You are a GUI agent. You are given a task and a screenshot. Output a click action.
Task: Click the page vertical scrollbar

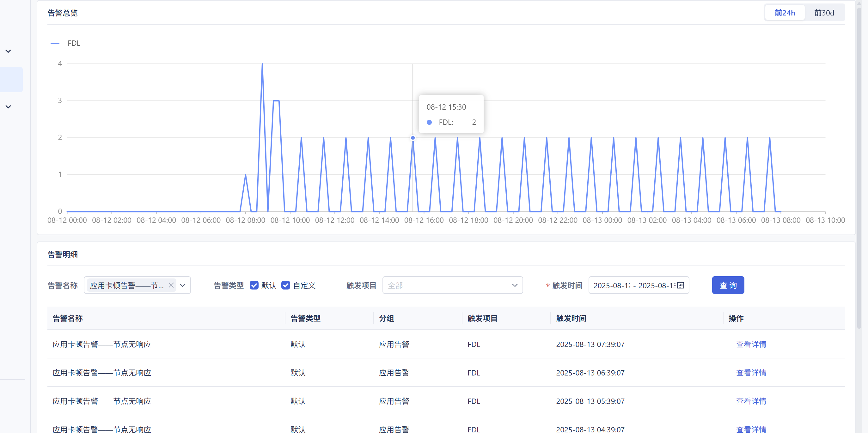(859, 168)
